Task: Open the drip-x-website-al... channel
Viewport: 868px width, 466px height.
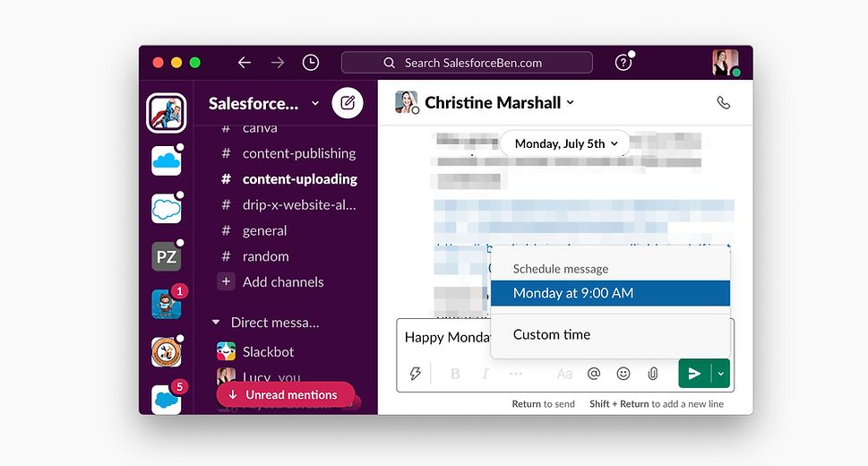Action: [x=299, y=205]
